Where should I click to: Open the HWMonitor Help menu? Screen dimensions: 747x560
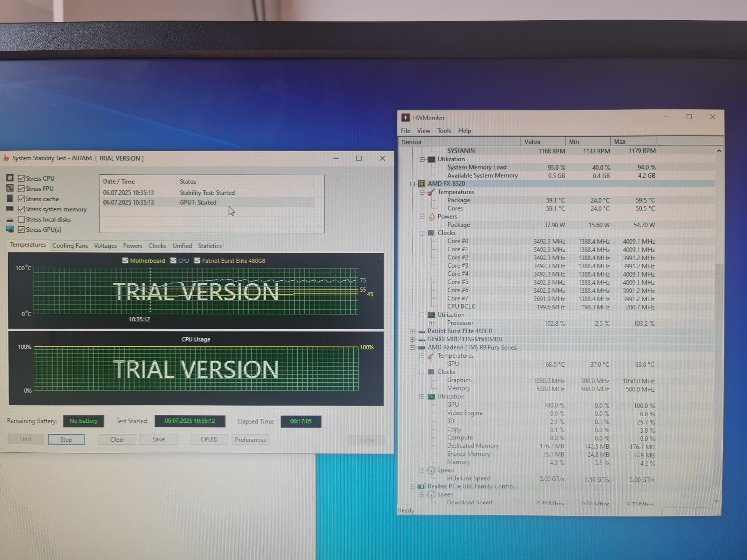click(x=465, y=131)
